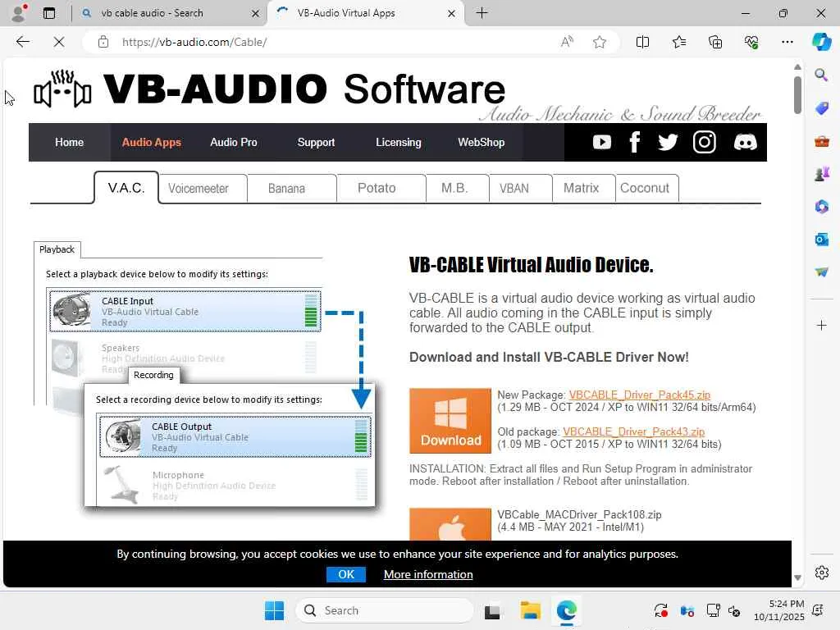
Task: Switch to Banana tab
Action: [x=286, y=189]
